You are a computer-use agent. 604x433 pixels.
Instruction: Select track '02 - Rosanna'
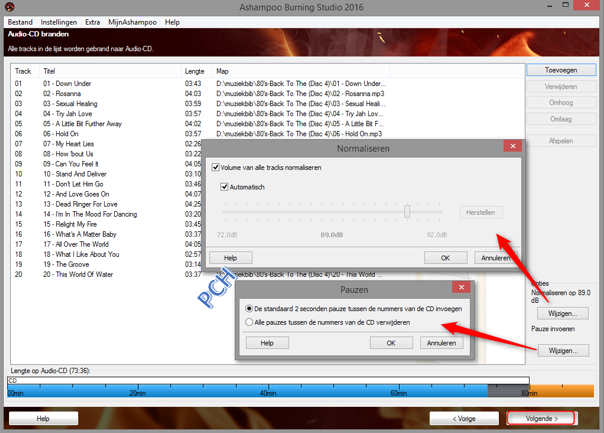point(62,94)
